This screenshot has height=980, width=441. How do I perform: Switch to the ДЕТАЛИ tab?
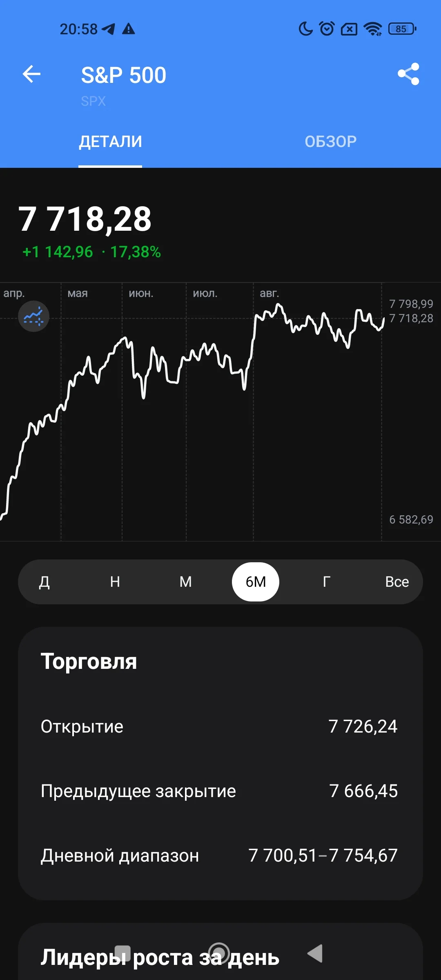click(110, 142)
